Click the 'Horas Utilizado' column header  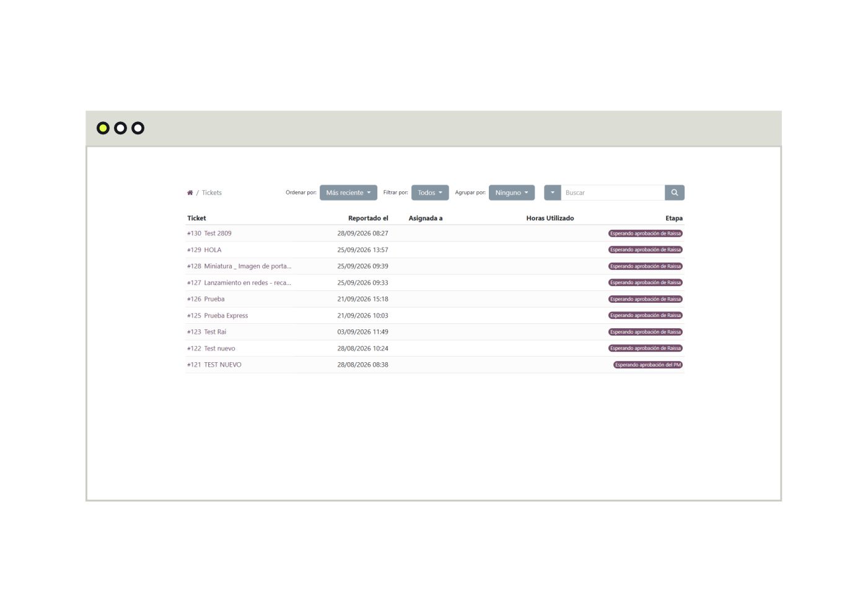coord(550,219)
